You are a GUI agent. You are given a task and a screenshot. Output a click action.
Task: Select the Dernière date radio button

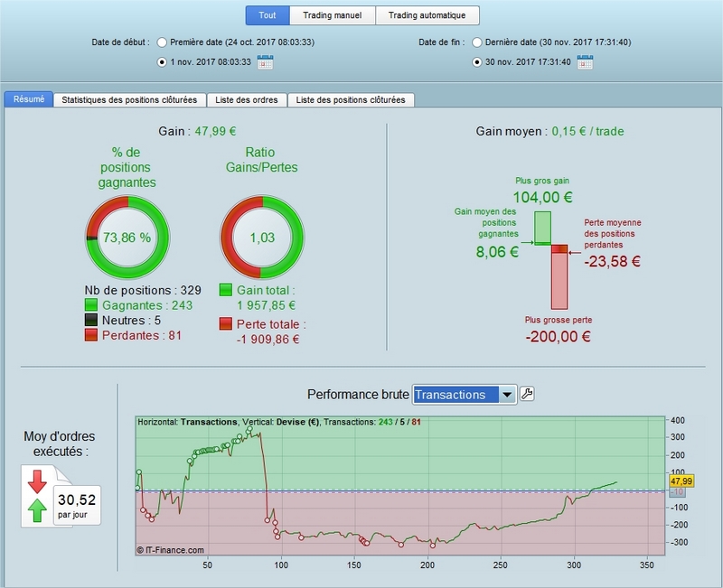pyautogui.click(x=477, y=42)
